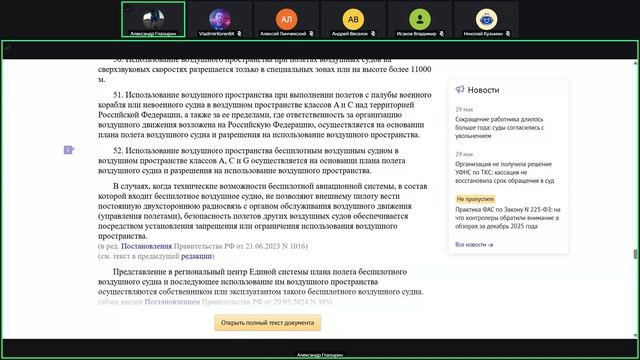Open the редакции previous version link
Image resolution: width=640 pixels, height=360 pixels.
click(196, 256)
